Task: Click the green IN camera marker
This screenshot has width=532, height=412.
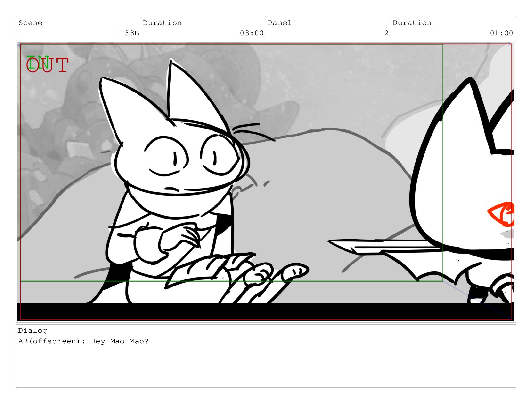Action: (38, 63)
